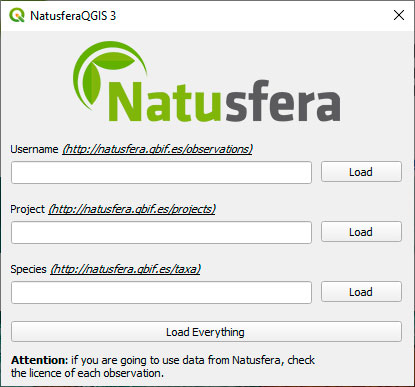Image resolution: width=415 pixels, height=387 pixels.
Task: Click the Username input field
Action: click(x=161, y=172)
